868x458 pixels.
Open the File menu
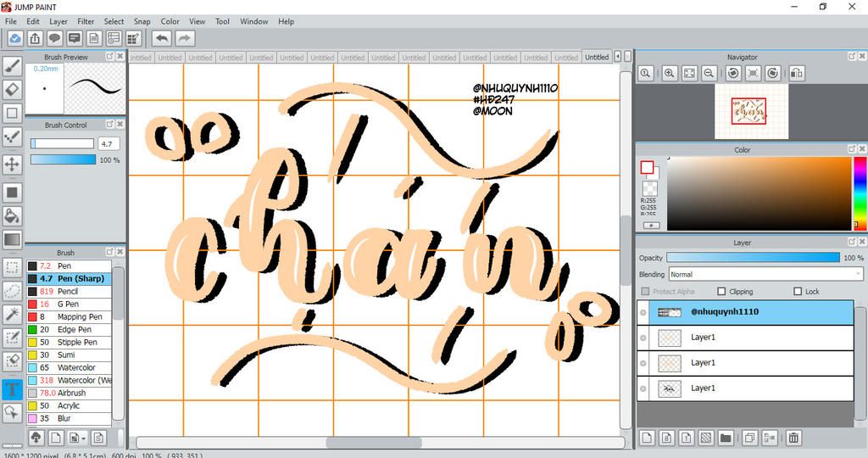coord(10,21)
